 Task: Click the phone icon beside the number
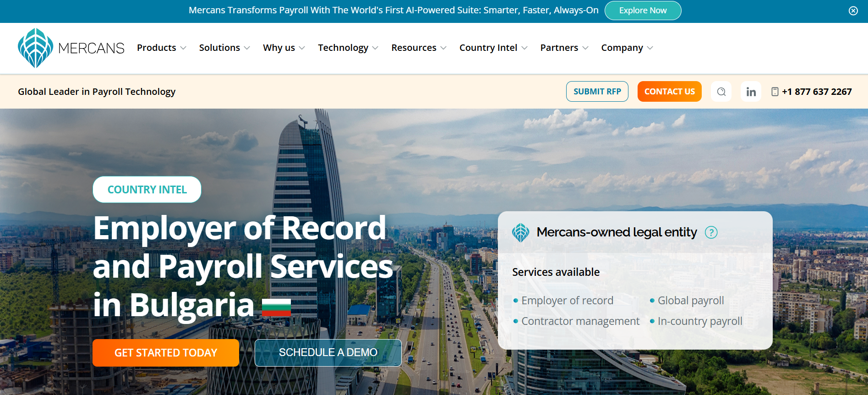coord(775,92)
